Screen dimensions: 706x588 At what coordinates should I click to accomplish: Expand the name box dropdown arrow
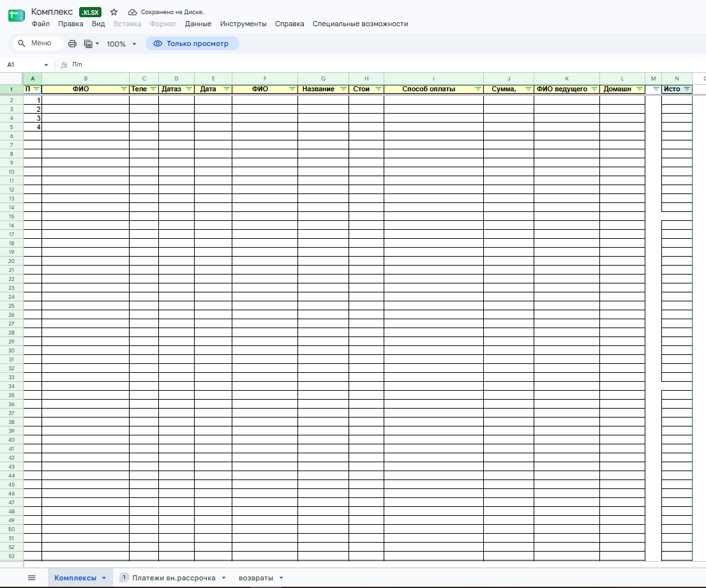point(46,65)
